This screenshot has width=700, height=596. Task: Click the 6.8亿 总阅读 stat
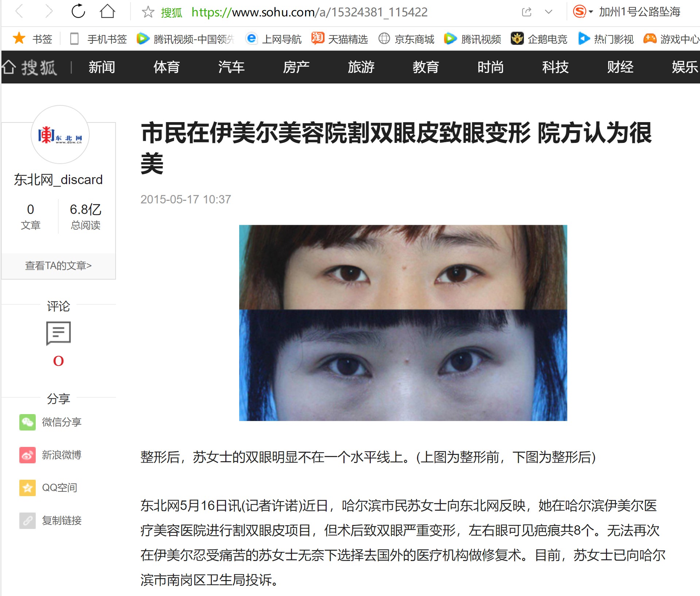[x=86, y=217]
